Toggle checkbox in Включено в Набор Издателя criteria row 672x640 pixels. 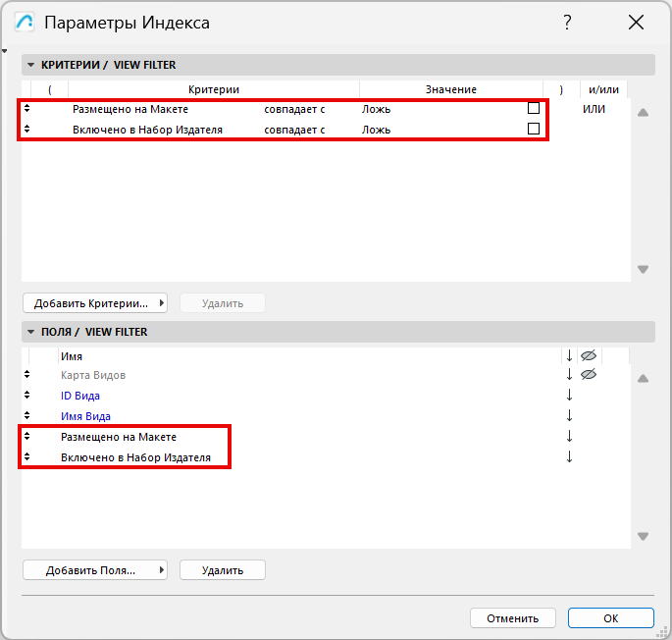point(534,129)
